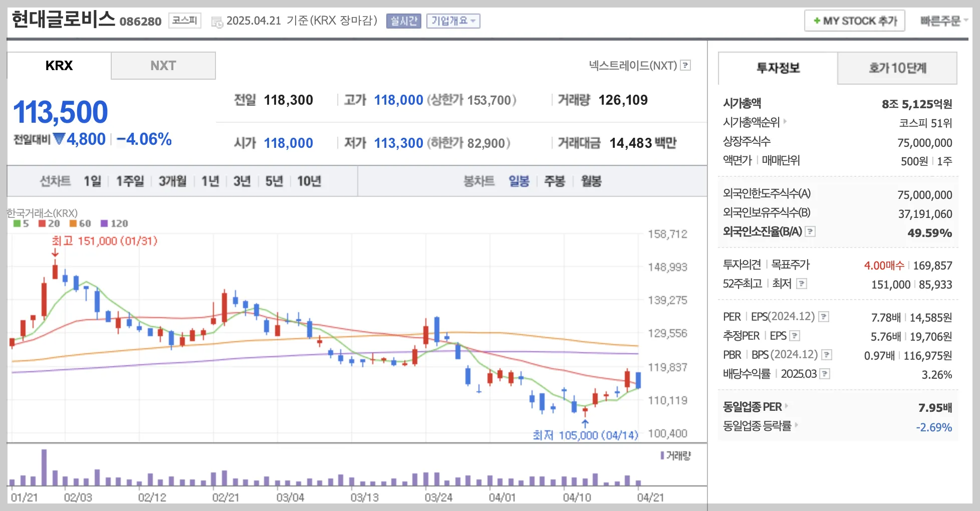Click the current price 113,500

[x=61, y=112]
